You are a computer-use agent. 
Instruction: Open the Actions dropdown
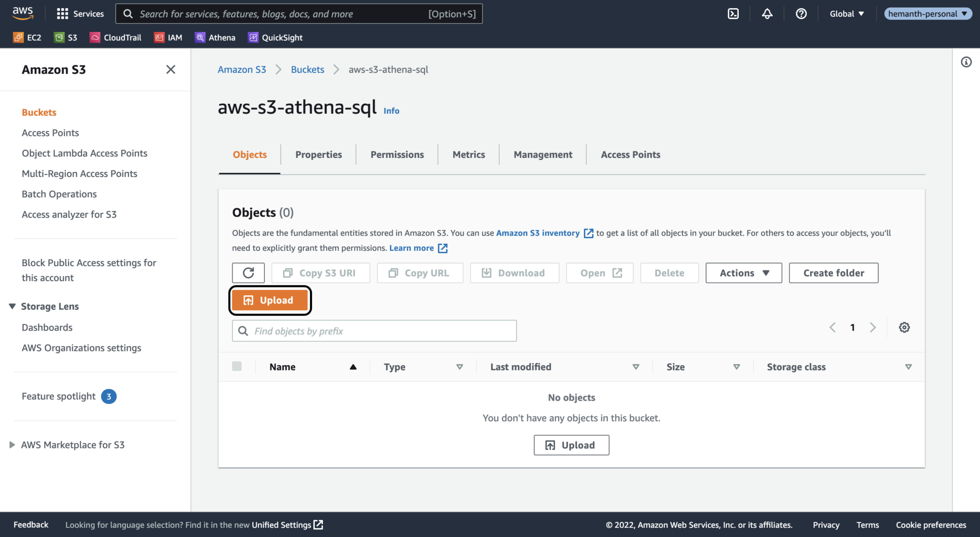743,273
